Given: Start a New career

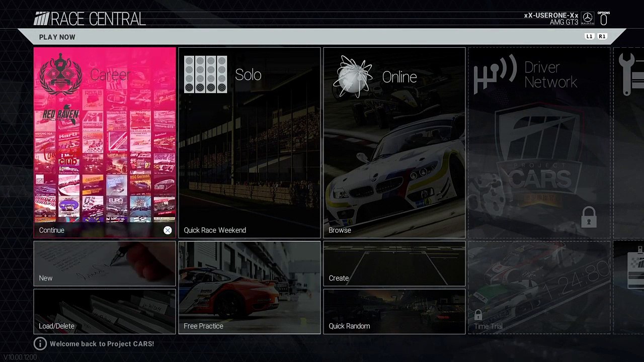Looking at the screenshot, I should tap(105, 263).
